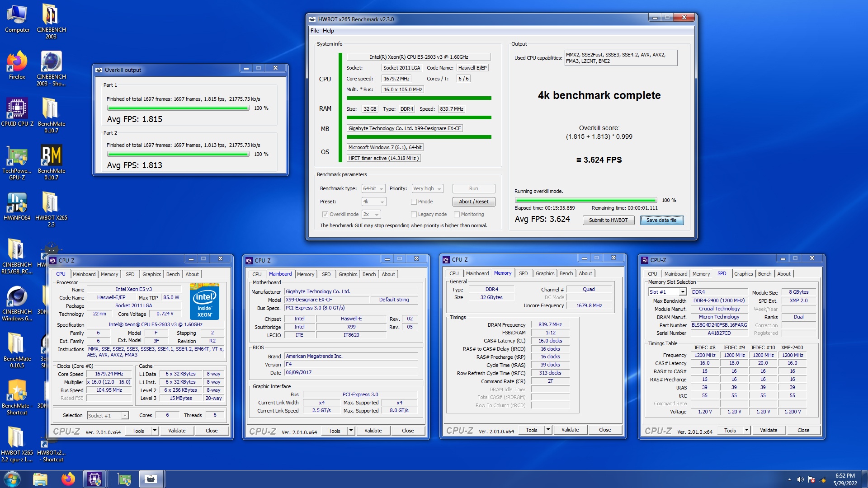The image size is (868, 488).
Task: Click the overkill mode progress bar
Action: tap(586, 200)
